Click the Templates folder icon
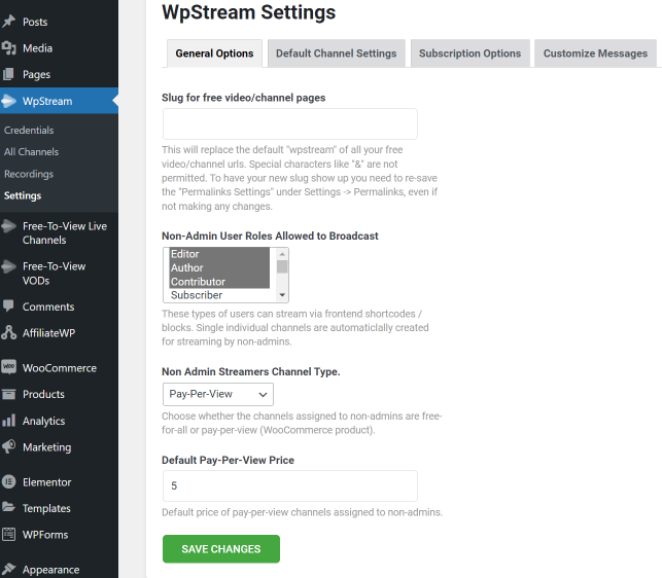This screenshot has width=662, height=578. (9, 507)
